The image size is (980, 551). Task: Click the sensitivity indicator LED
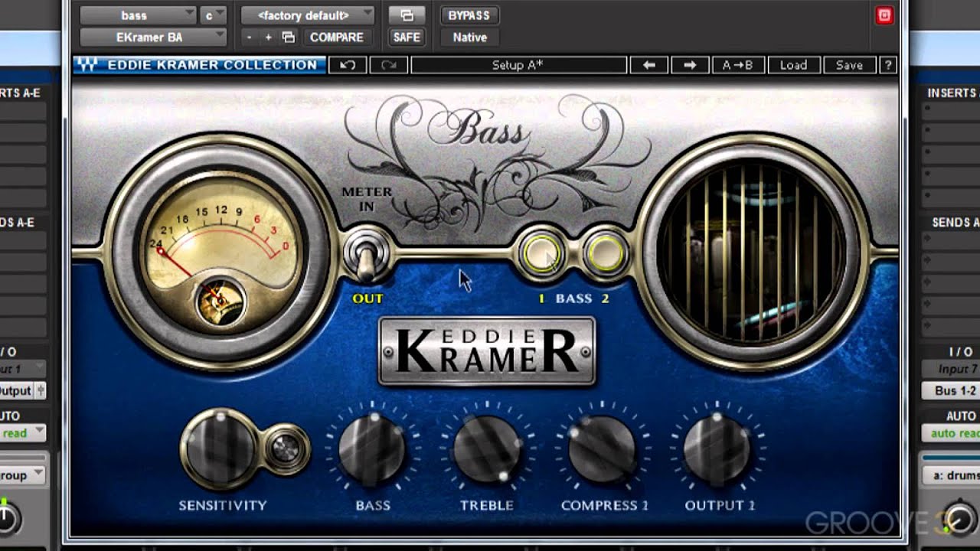(287, 448)
